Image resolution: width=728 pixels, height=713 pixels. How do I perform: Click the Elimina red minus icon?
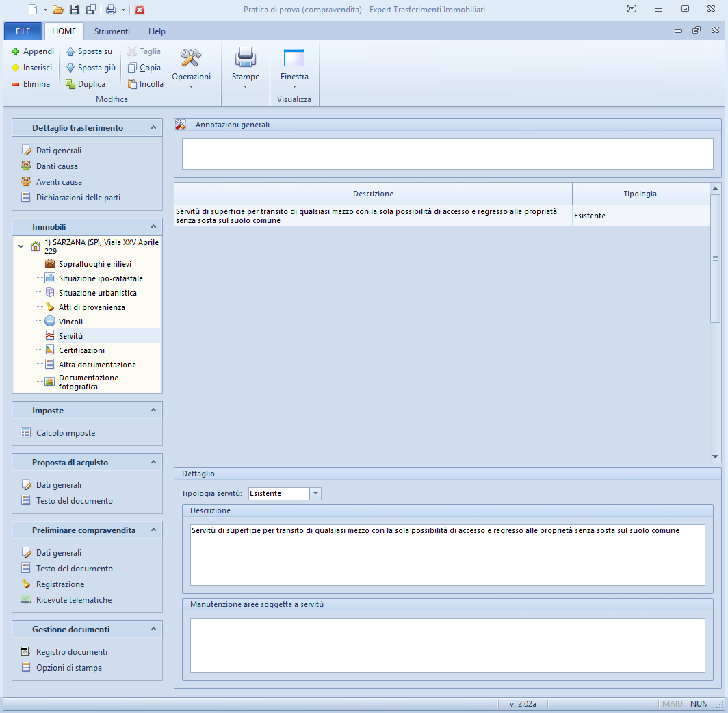(16, 84)
